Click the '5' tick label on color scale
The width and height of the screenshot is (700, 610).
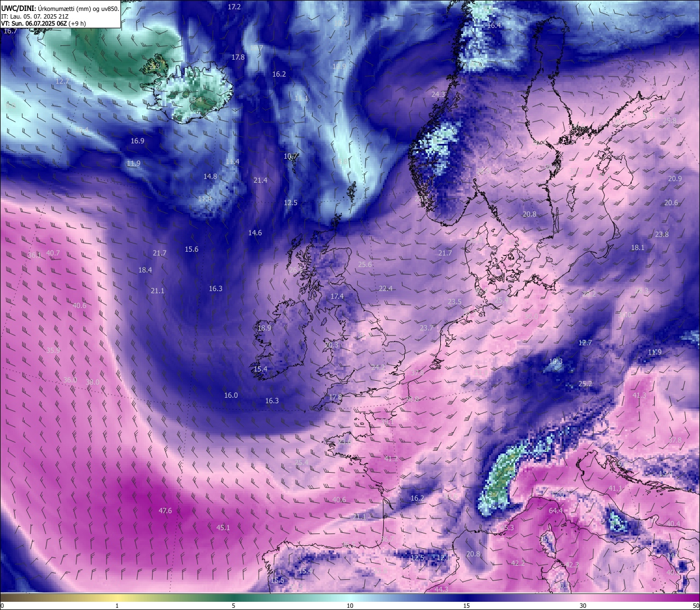coord(234,606)
